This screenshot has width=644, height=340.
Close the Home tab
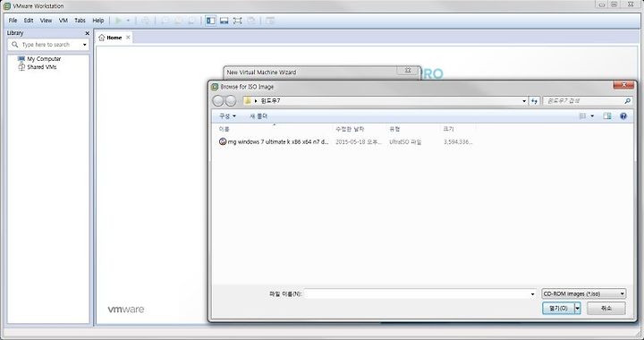(128, 38)
